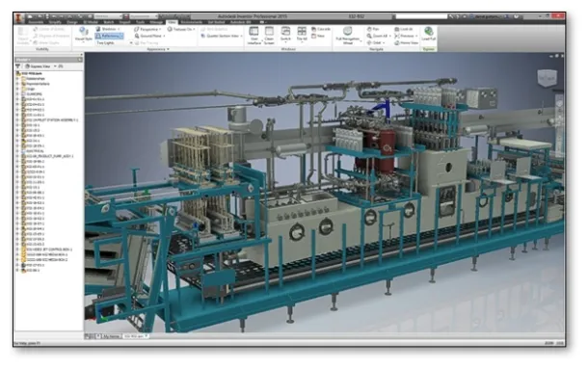Click the Quarter Section View icon
The width and height of the screenshot is (588, 368).
tap(202, 36)
